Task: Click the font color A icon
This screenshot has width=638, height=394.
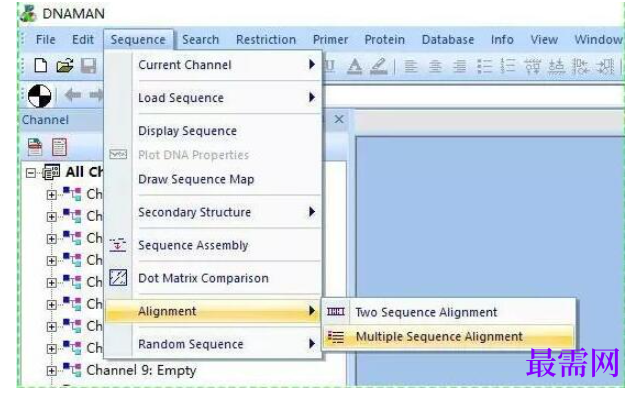Action: 355,66
